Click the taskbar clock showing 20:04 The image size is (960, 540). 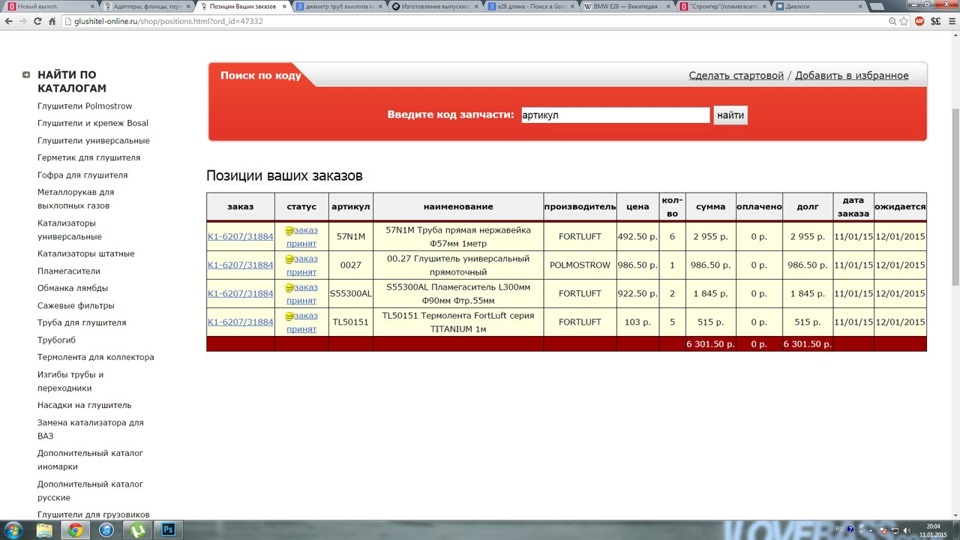933,530
